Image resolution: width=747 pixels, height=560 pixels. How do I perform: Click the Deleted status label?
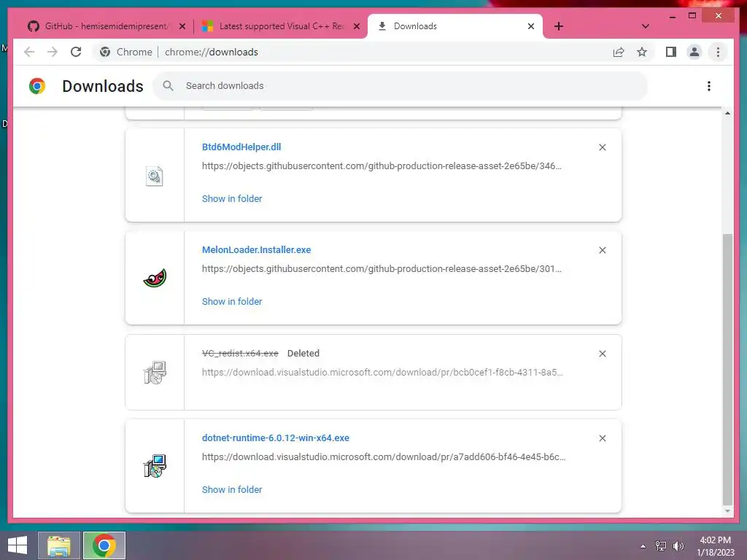pos(303,354)
